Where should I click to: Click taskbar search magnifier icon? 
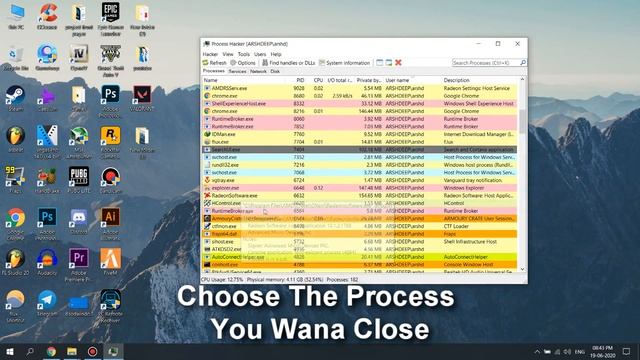(x=30, y=351)
